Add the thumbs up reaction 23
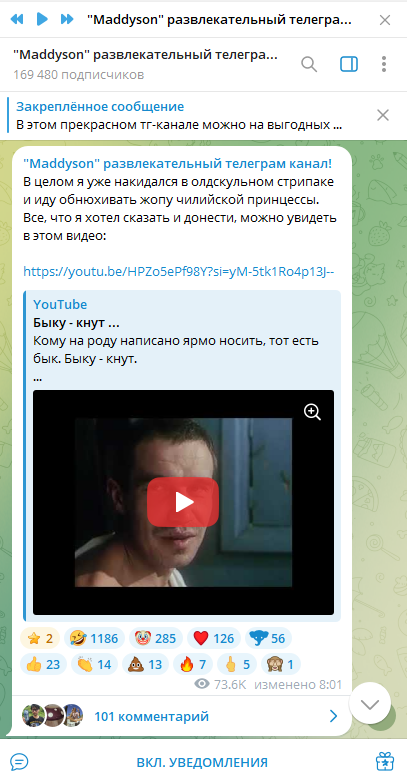407x780 pixels. [43, 664]
